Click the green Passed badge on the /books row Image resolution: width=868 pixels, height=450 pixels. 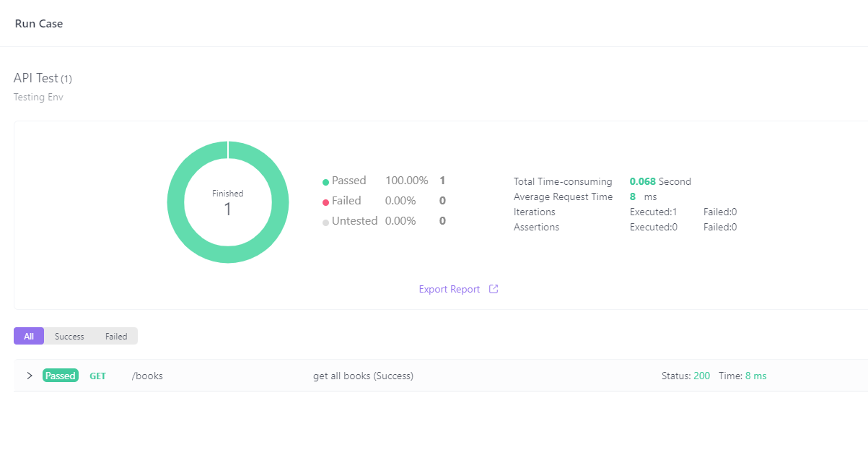click(x=61, y=376)
